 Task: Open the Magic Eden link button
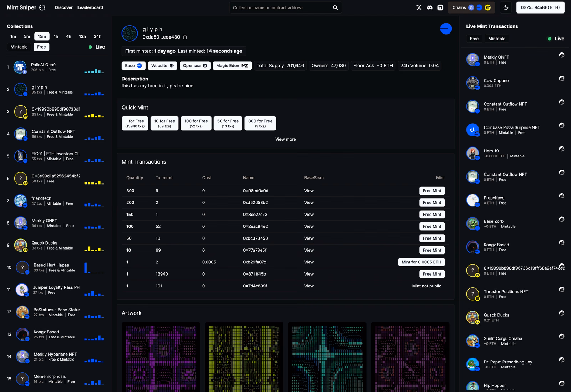click(232, 66)
